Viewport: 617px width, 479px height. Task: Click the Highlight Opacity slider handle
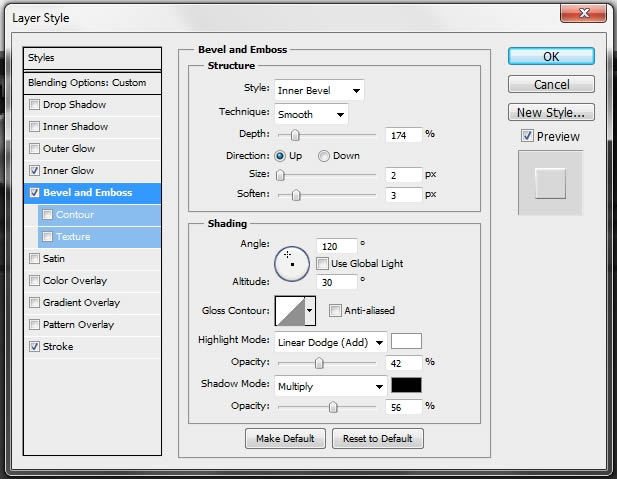(x=319, y=363)
